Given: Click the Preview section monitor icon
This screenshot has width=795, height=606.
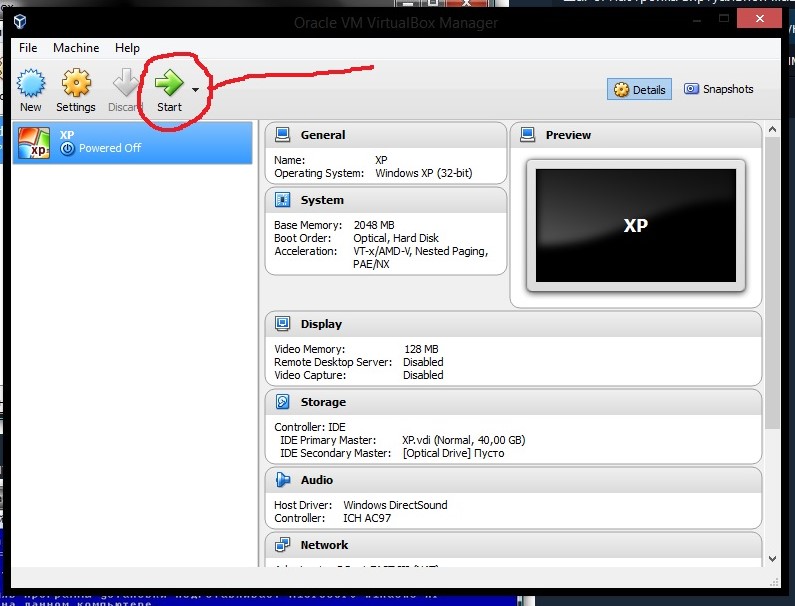Looking at the screenshot, I should pyautogui.click(x=528, y=135).
